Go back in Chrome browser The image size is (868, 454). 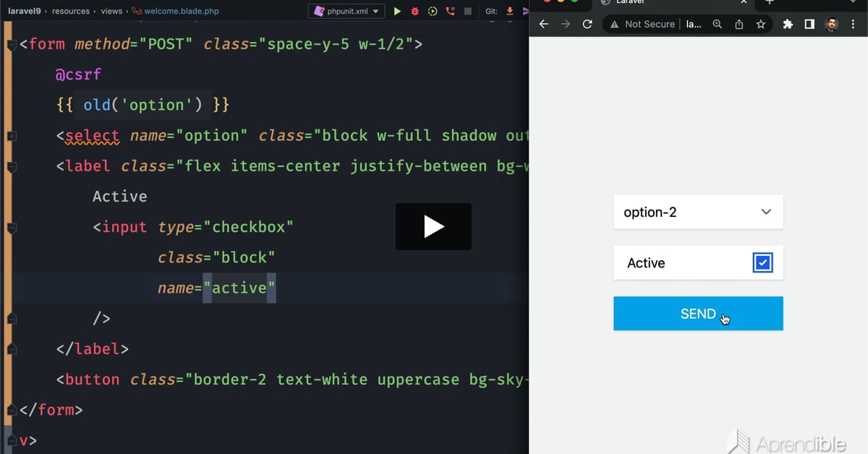point(545,24)
